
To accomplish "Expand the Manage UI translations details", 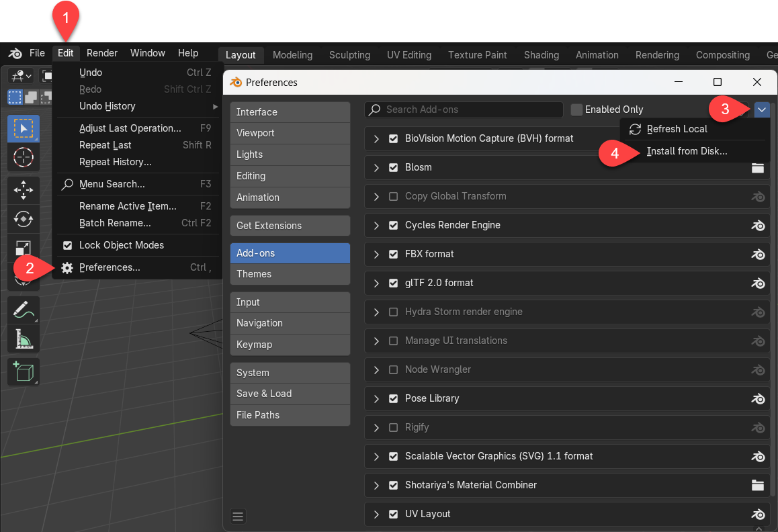I will tap(377, 341).
